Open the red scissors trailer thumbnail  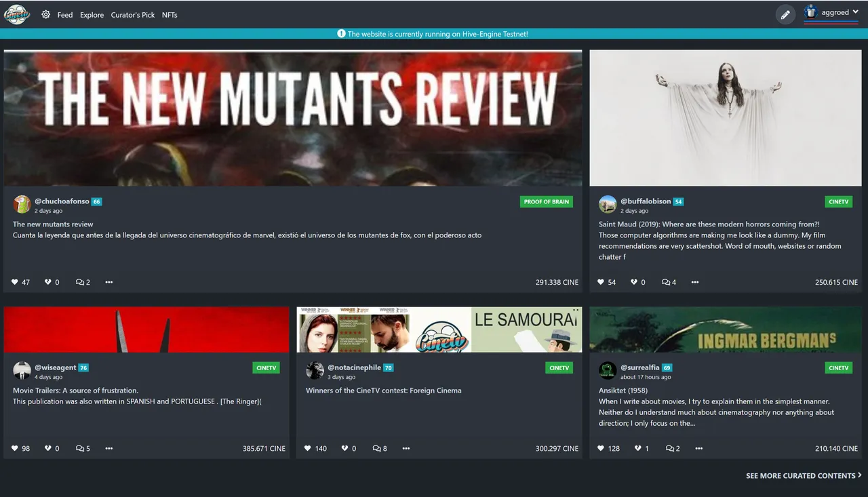(x=146, y=330)
